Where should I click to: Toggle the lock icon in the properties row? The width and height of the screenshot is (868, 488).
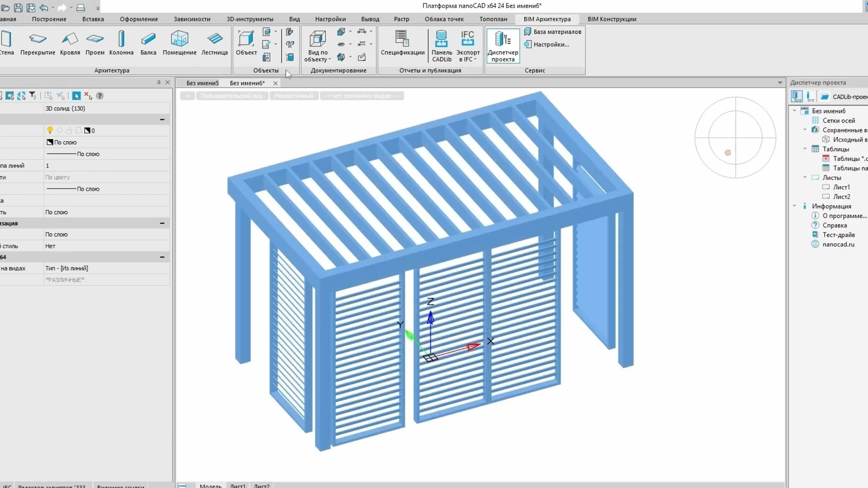69,130
